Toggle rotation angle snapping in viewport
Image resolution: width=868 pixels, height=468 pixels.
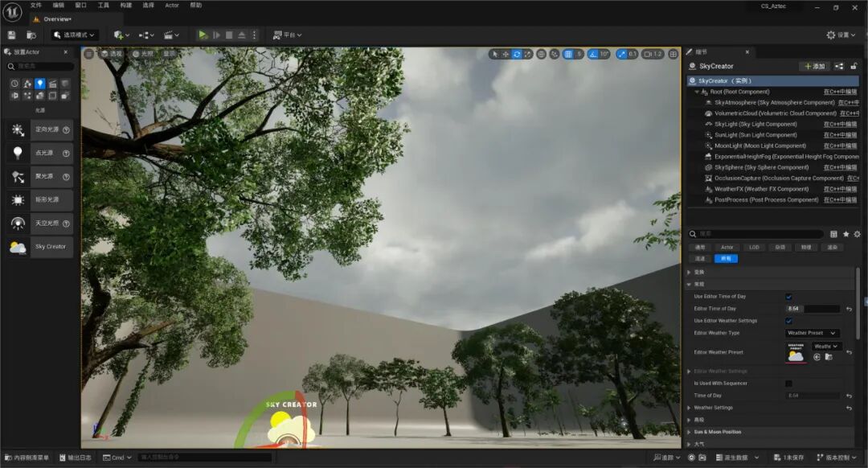click(593, 54)
